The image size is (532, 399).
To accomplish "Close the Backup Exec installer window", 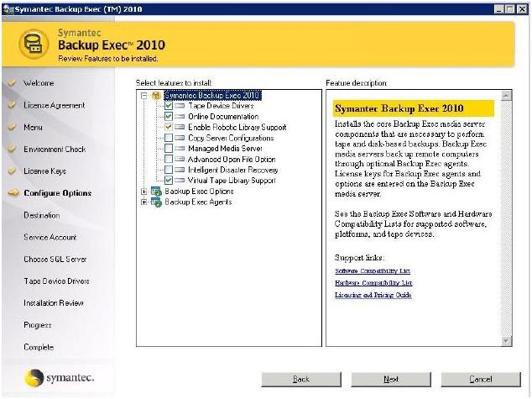I will [522, 9].
